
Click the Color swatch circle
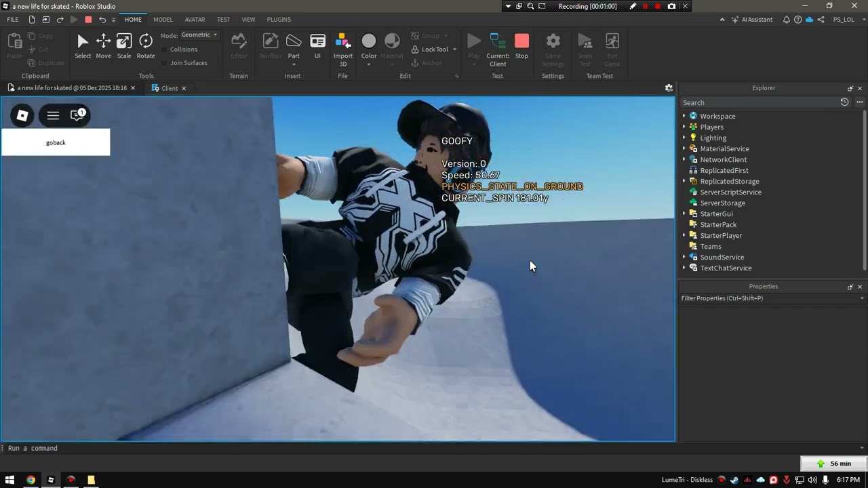click(369, 41)
